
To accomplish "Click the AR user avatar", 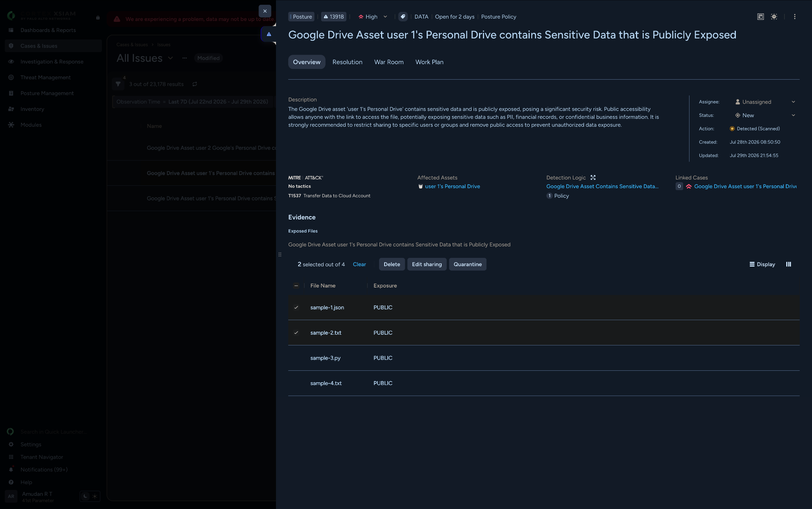I will pyautogui.click(x=11, y=496).
